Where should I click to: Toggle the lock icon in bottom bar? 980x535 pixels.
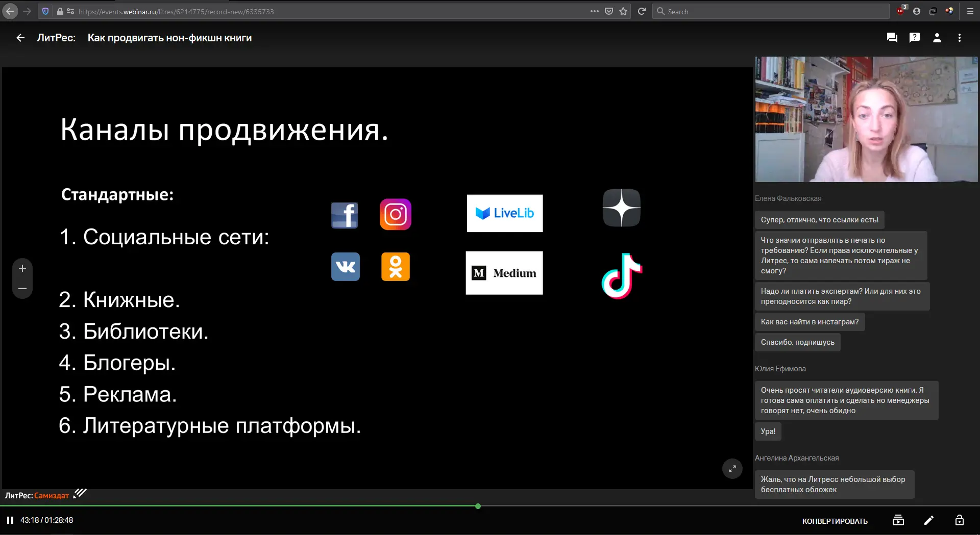[x=959, y=520]
